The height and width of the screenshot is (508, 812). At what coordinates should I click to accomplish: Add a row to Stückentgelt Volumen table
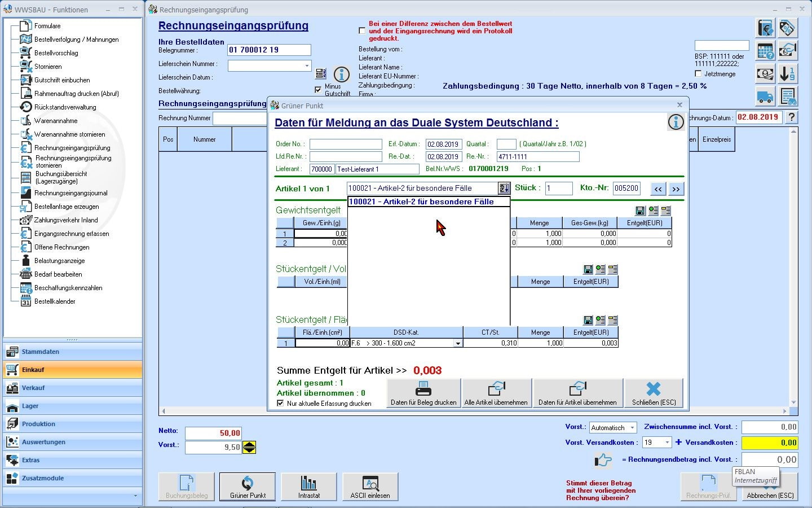601,269
